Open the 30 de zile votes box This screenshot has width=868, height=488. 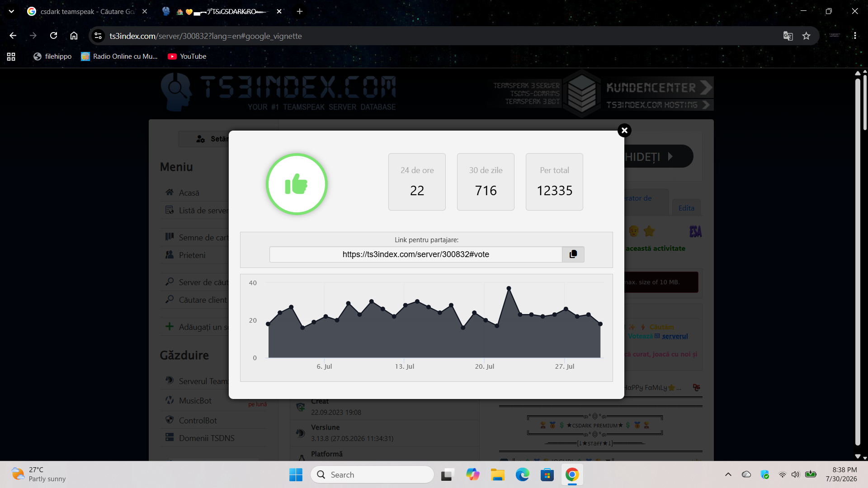point(486,182)
